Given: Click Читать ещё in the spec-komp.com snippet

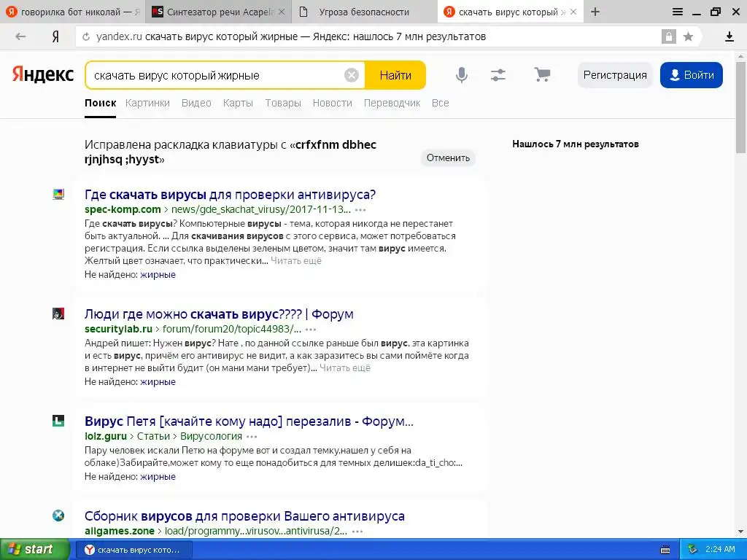Looking at the screenshot, I should click(x=296, y=261).
